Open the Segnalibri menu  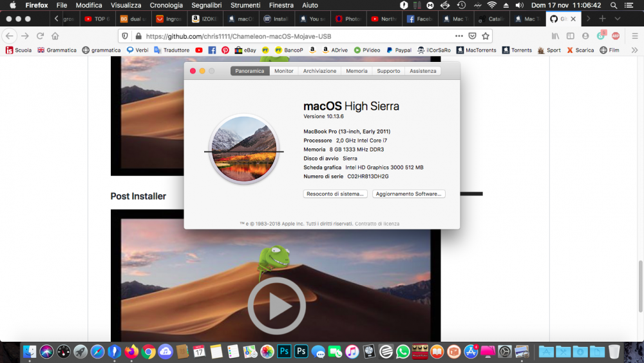click(207, 5)
